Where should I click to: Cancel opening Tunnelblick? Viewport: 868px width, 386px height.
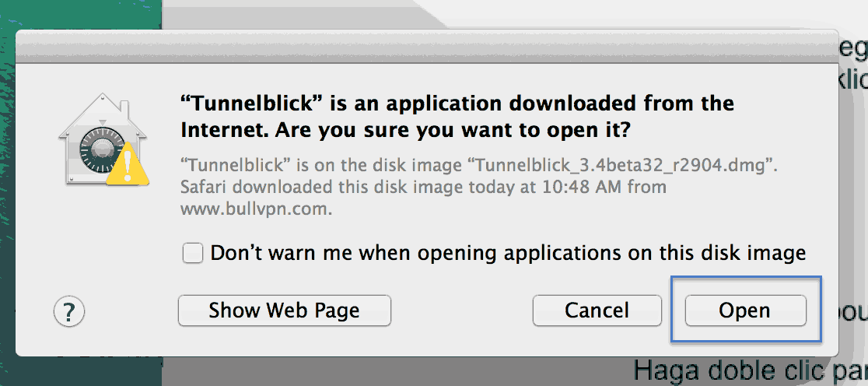tap(597, 311)
